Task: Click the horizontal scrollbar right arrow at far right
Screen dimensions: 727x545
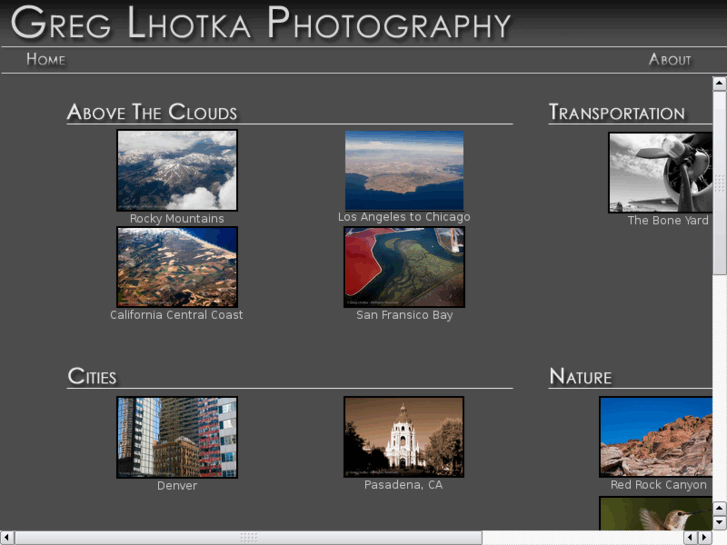Action: pyautogui.click(x=705, y=538)
